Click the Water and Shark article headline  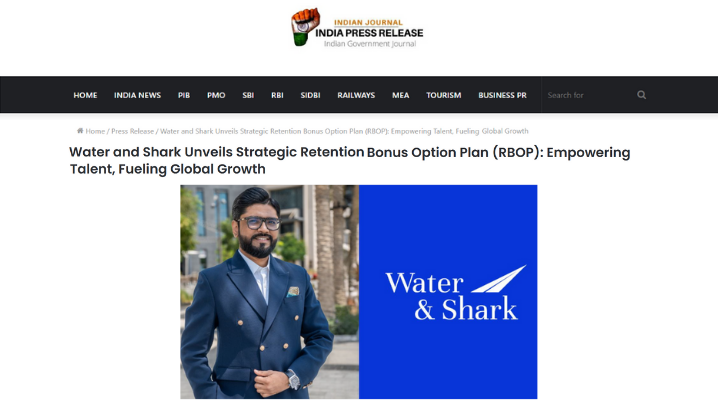click(350, 160)
